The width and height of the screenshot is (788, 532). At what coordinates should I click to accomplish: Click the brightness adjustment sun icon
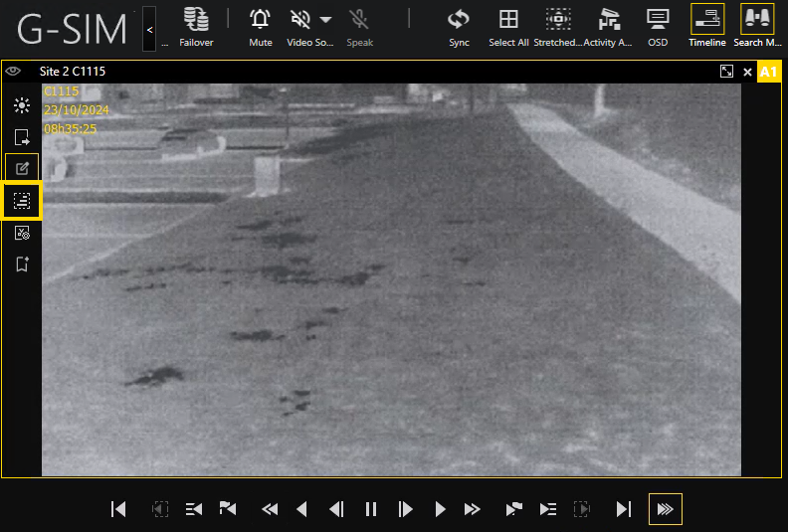tap(22, 105)
